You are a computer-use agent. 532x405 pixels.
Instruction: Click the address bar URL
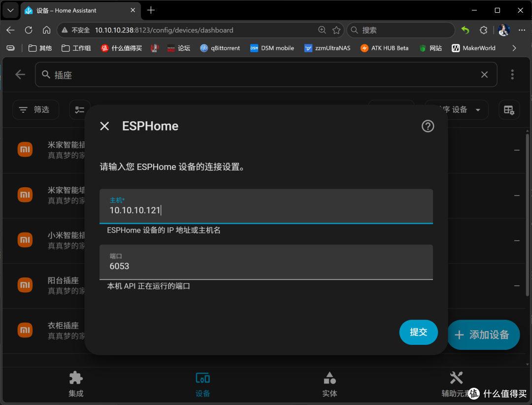click(x=164, y=30)
